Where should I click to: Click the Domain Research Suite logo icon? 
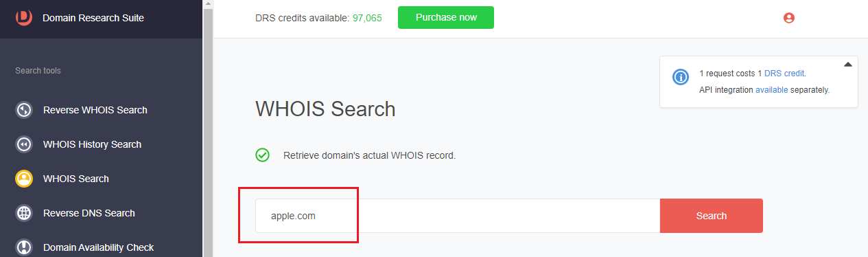(24, 17)
